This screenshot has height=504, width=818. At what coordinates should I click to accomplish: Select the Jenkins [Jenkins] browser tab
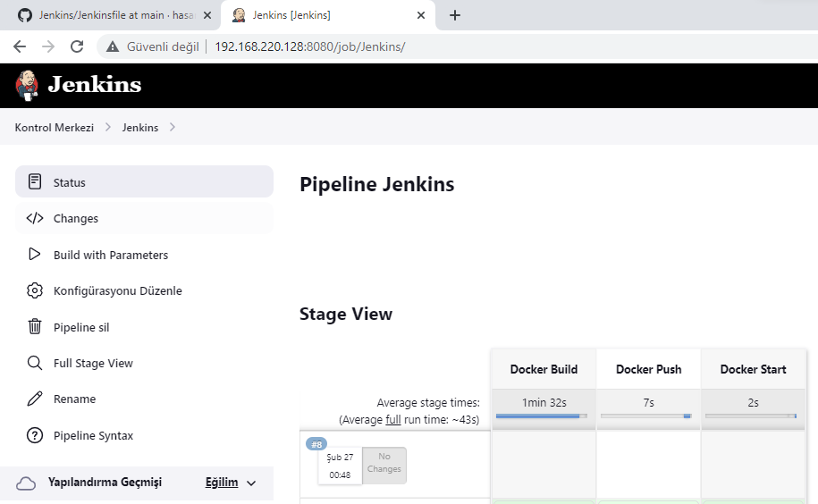(x=327, y=15)
